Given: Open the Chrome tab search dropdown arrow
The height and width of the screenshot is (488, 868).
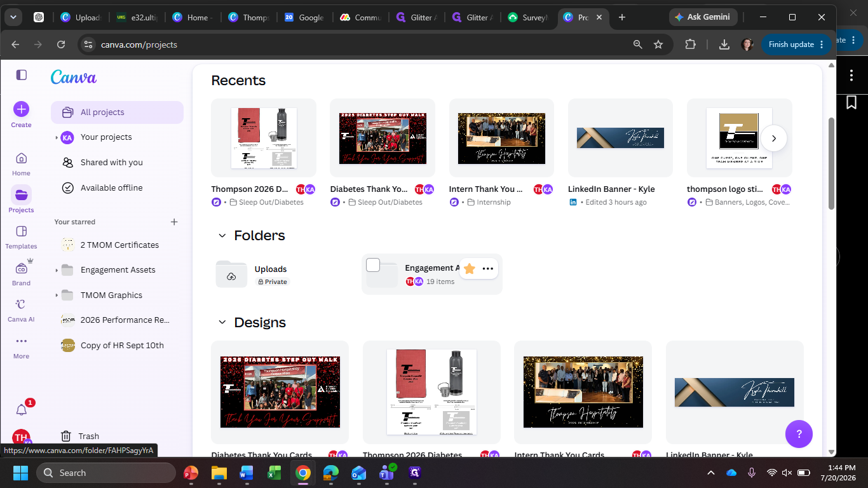Looking at the screenshot, I should pos(13,17).
